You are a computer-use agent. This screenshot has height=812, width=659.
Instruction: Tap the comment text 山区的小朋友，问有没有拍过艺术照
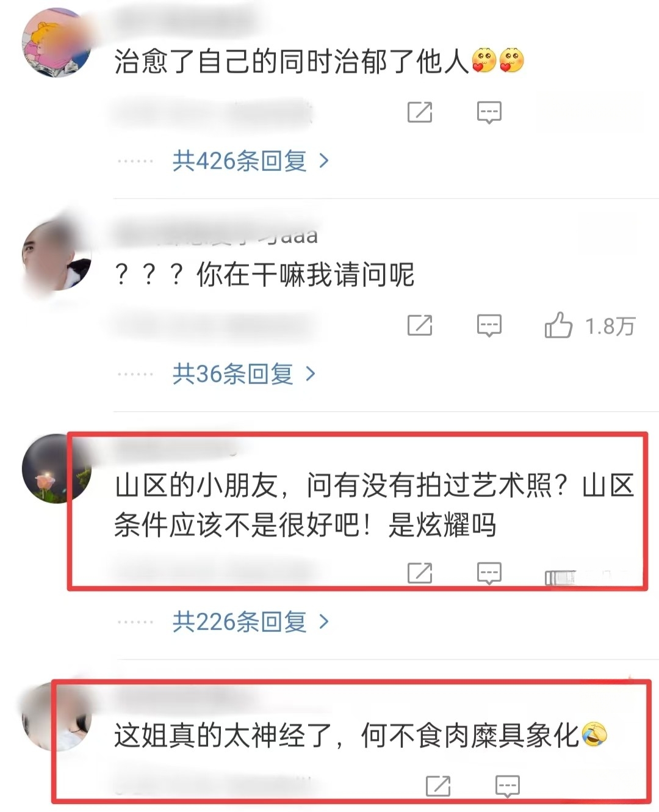(x=341, y=486)
